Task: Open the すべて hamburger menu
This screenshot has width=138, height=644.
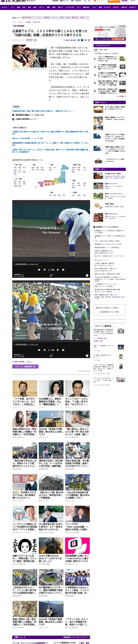Action: pos(4,7)
